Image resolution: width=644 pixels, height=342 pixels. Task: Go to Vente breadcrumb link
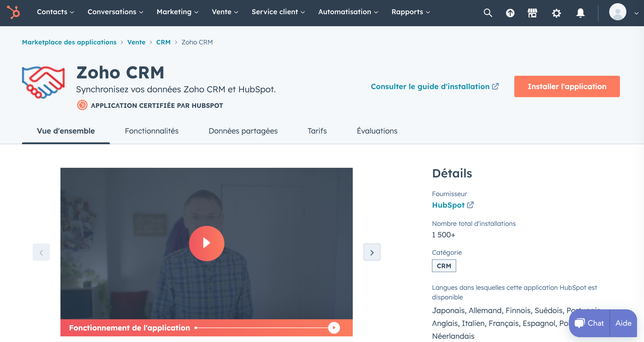[136, 42]
